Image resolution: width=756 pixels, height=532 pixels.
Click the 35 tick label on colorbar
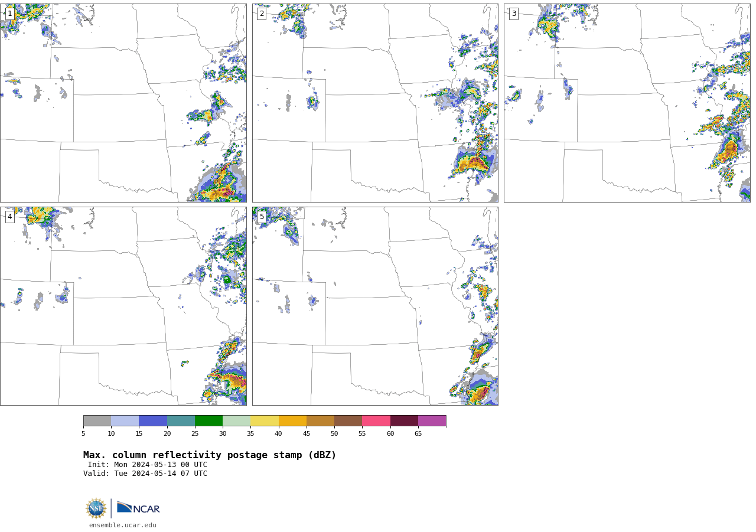coord(250,434)
